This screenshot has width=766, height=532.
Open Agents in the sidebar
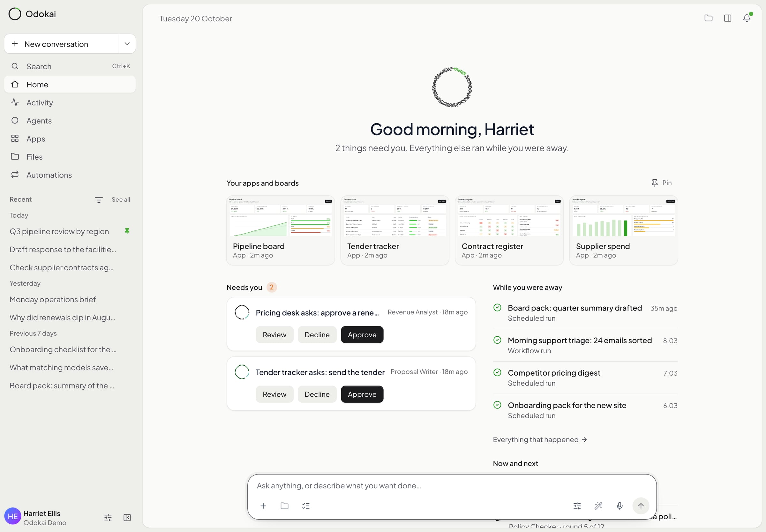(x=70, y=120)
